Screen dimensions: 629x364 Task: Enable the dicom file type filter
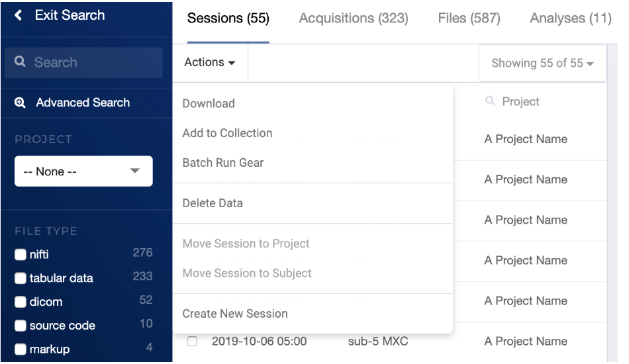21,302
